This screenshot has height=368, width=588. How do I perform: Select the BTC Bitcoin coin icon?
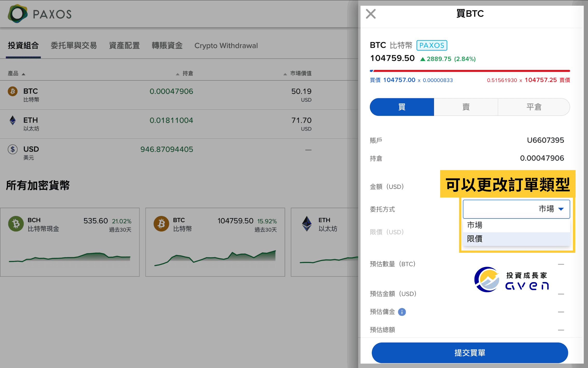[x=12, y=91]
